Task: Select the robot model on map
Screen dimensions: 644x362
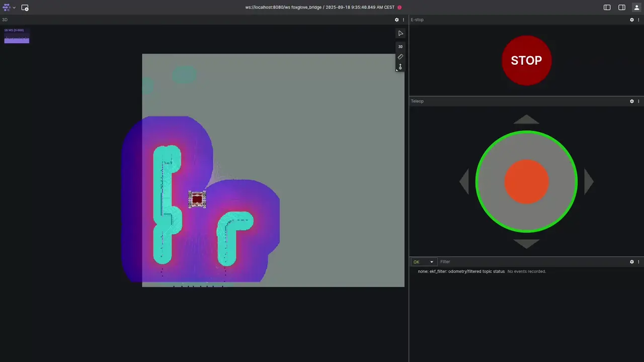Action: click(x=197, y=200)
